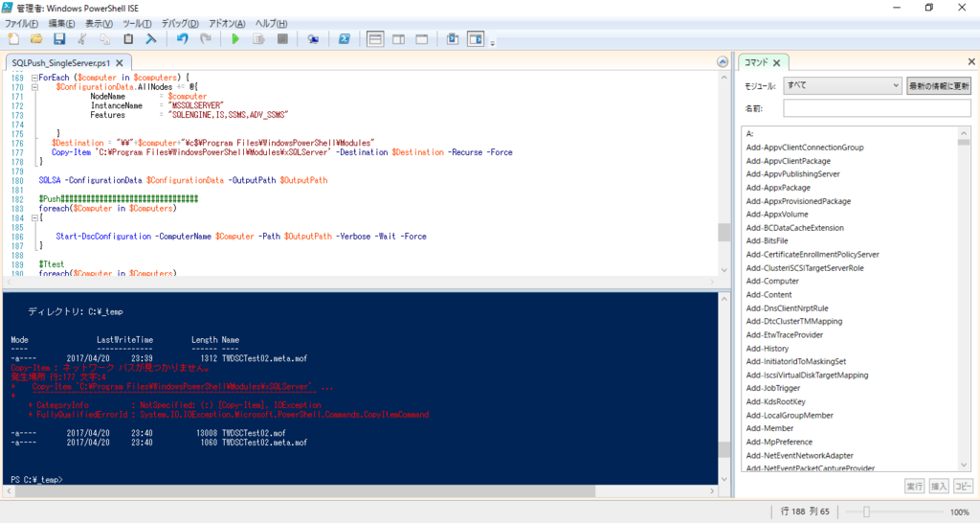Open the 編集(E) menu
Viewport: 980px width, 523px height.
coord(61,24)
